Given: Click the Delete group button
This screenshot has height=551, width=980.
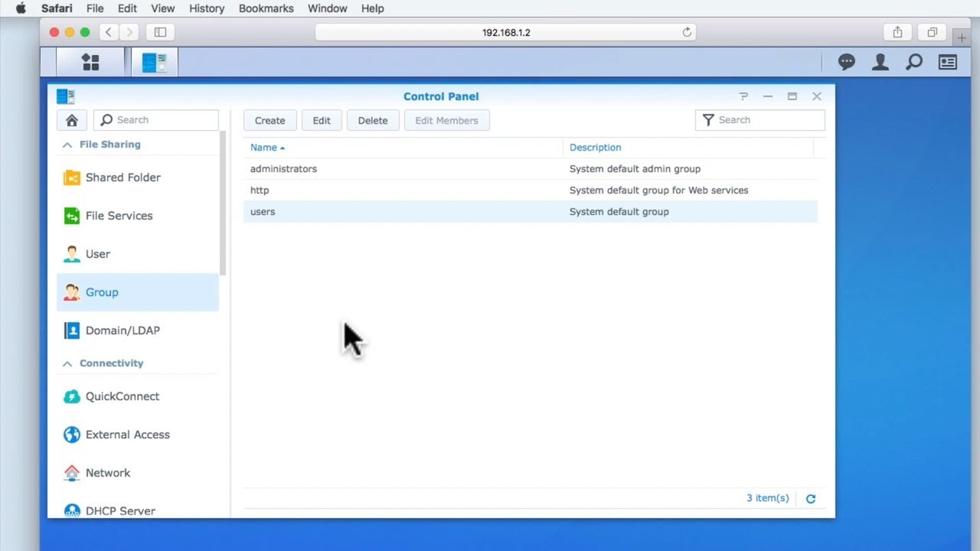Looking at the screenshot, I should (373, 120).
